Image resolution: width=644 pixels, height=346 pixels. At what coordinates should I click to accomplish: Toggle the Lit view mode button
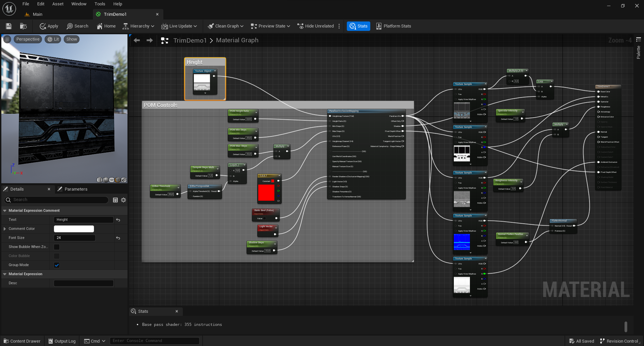(x=53, y=39)
